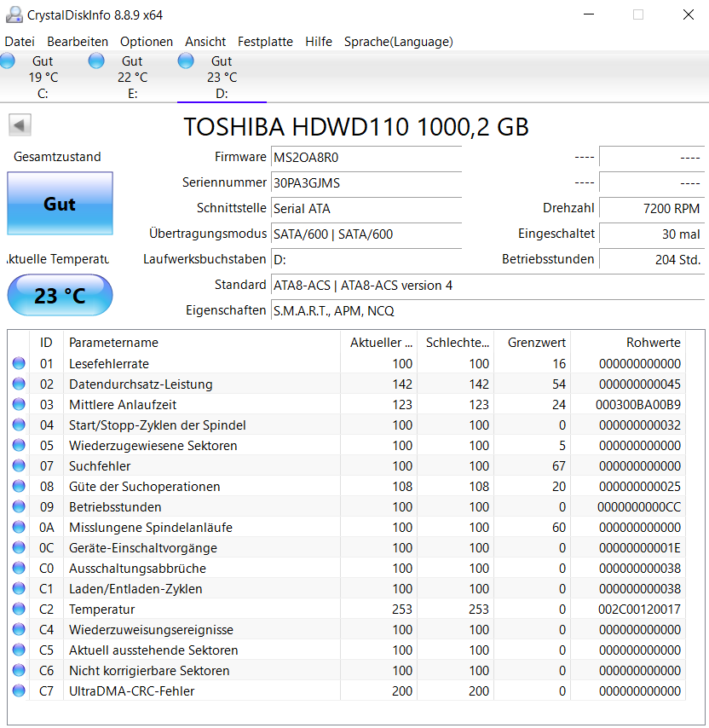Click the Seriennummer field 30PA3GJMS
The height and width of the screenshot is (728, 709).
coord(366,183)
